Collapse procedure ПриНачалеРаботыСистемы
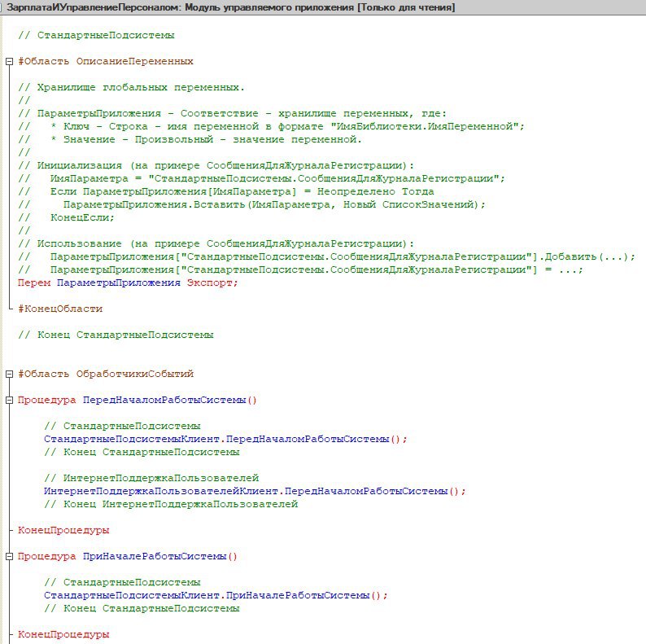Viewport: 646px width, 644px height. coord(9,557)
